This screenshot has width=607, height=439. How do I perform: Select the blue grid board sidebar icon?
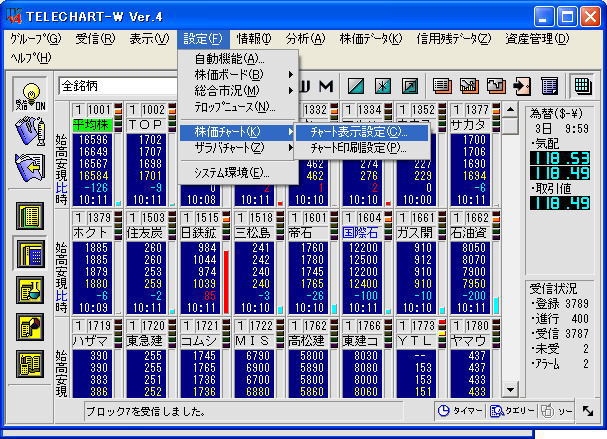pyautogui.click(x=30, y=254)
